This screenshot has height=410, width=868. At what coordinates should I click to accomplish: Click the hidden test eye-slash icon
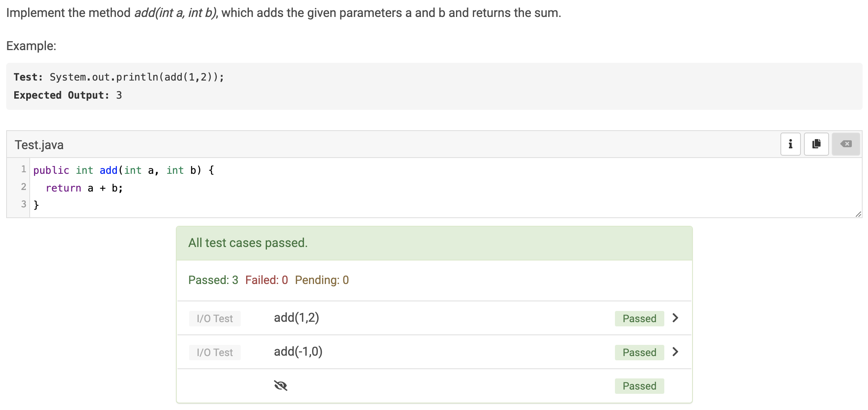280,385
